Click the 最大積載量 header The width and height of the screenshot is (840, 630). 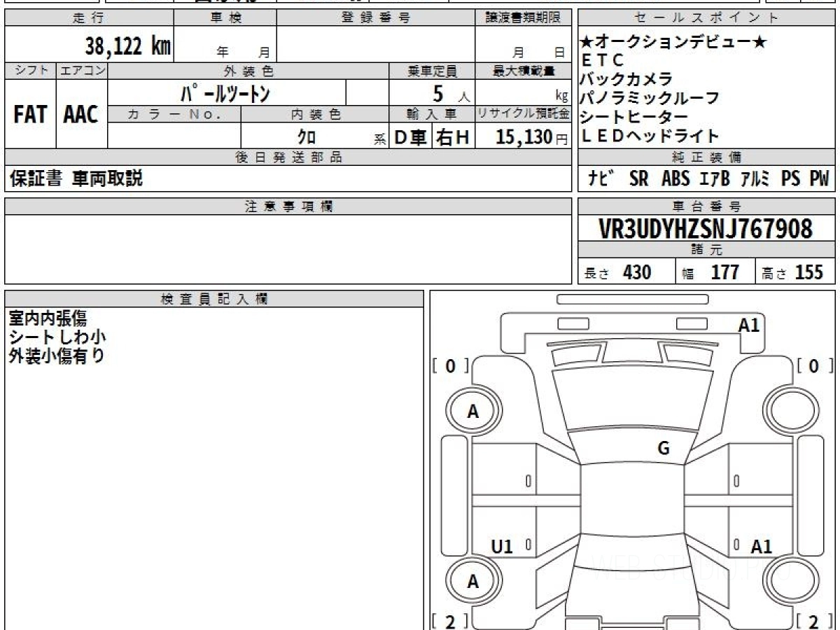click(523, 71)
